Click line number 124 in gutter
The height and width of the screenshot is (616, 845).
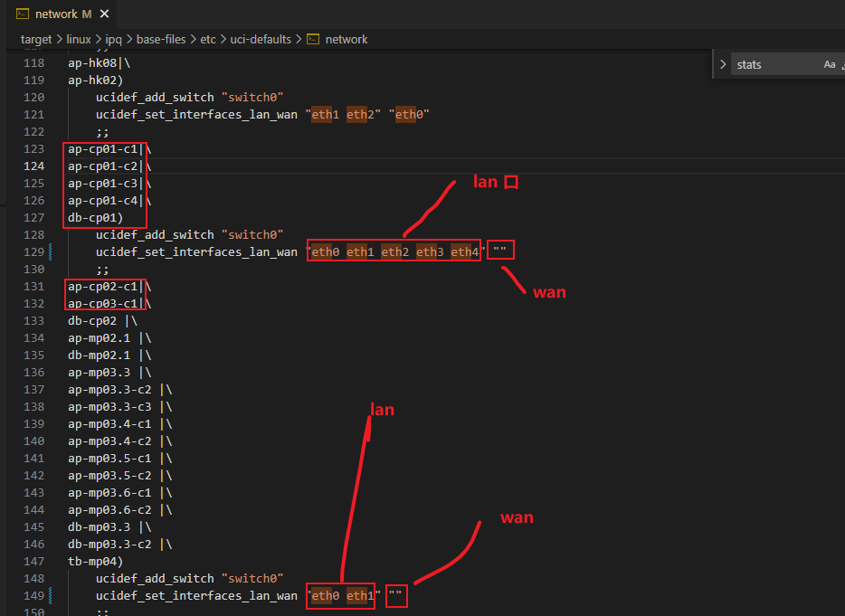tap(34, 166)
